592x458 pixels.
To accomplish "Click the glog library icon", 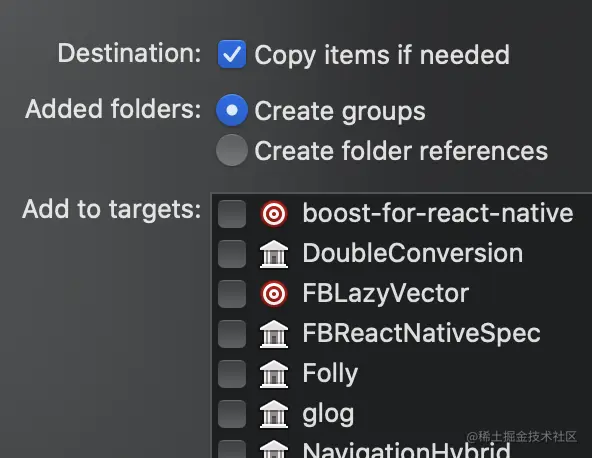I will (x=274, y=414).
